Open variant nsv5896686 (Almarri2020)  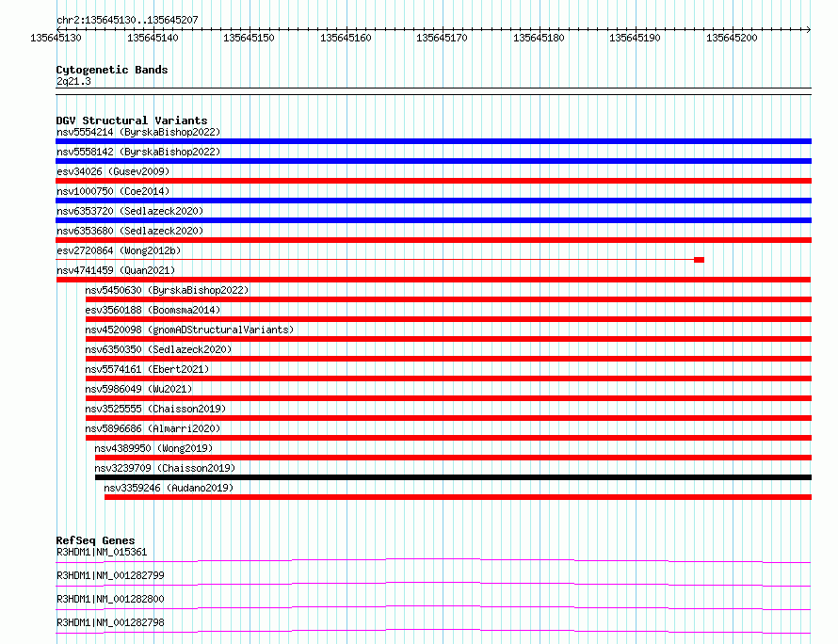click(x=153, y=428)
